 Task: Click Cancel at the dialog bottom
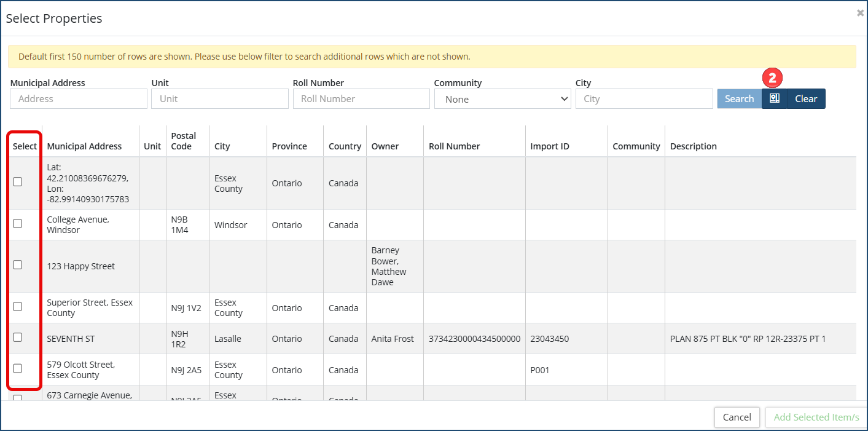click(x=737, y=417)
